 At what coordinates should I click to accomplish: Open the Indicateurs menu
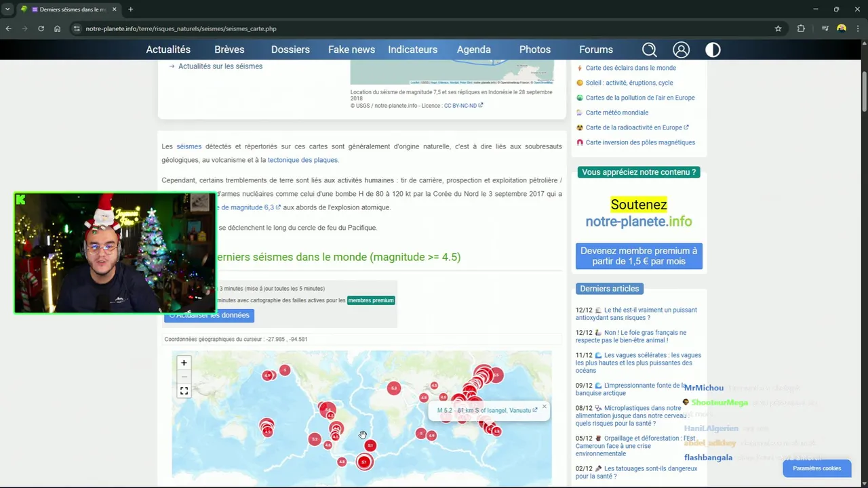coord(412,49)
